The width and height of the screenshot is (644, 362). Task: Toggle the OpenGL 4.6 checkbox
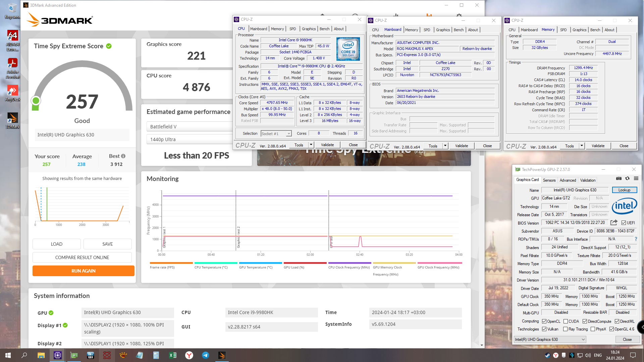point(611,329)
